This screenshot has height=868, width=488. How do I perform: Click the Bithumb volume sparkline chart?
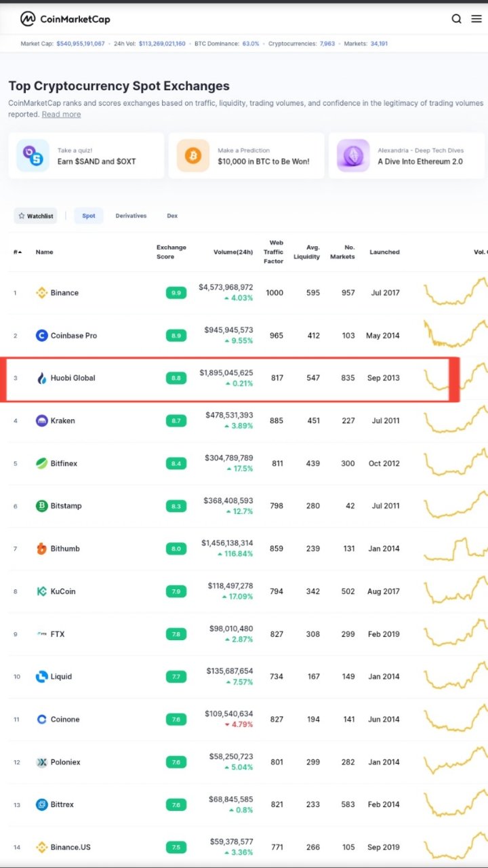click(455, 549)
